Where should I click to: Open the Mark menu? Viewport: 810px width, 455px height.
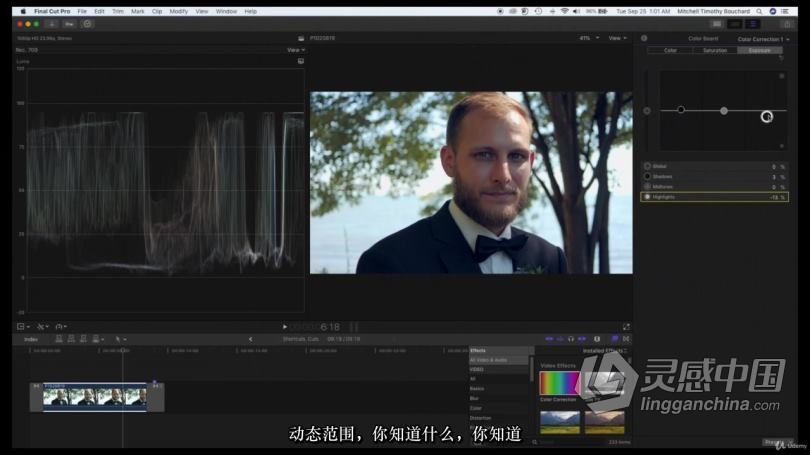(138, 11)
